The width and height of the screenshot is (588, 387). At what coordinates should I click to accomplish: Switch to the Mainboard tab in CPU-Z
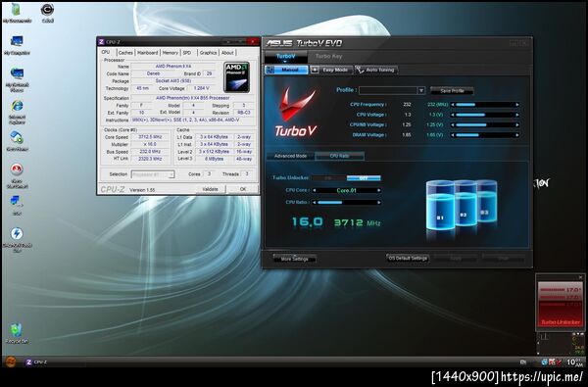coord(147,53)
